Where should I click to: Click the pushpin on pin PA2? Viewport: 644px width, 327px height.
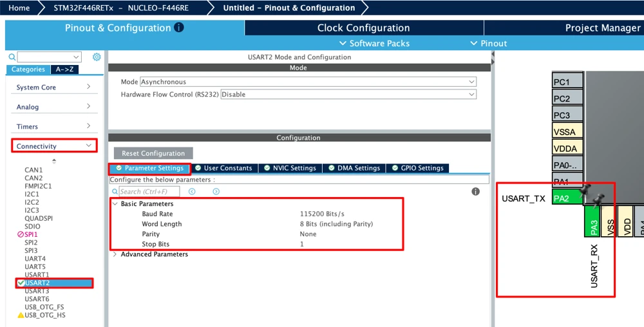point(585,189)
